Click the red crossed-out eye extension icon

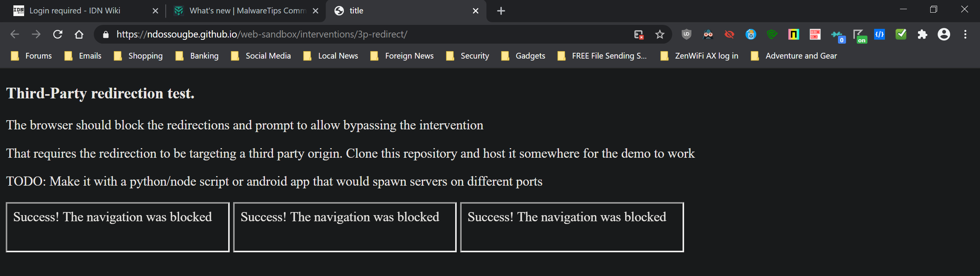coord(729,34)
